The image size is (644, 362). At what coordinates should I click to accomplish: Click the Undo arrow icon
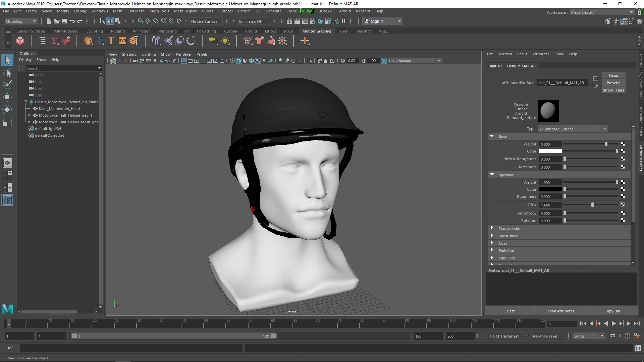72,21
